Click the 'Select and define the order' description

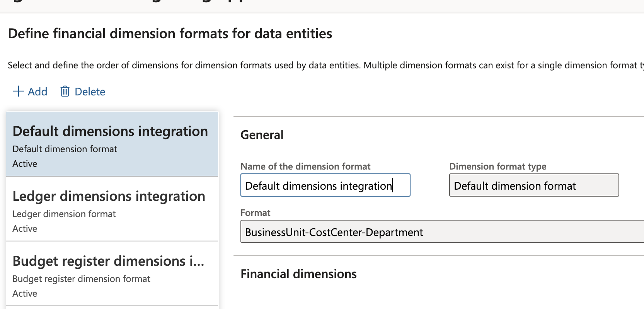pos(326,65)
